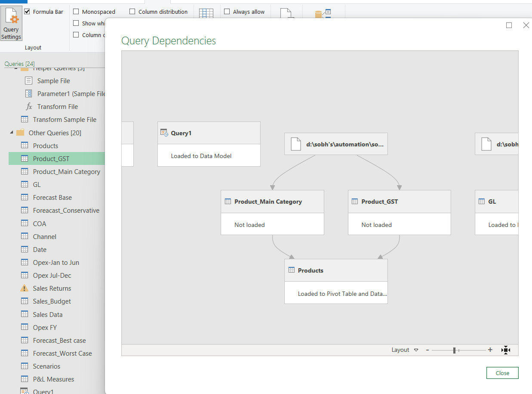Select the Forecast_Best case query
The height and width of the screenshot is (394, 532).
59,340
